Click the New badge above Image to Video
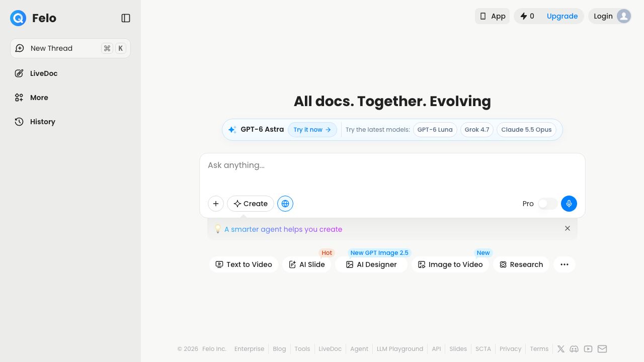644x362 pixels. click(x=484, y=253)
